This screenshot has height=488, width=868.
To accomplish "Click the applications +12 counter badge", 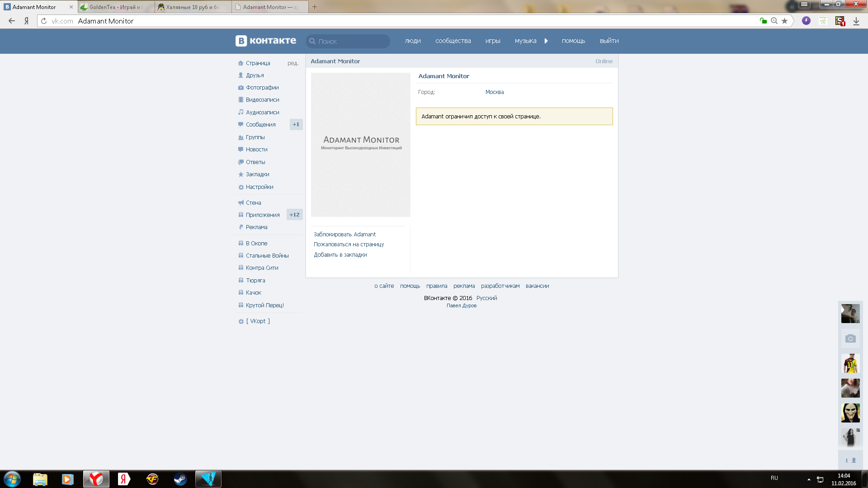I will tap(295, 215).
